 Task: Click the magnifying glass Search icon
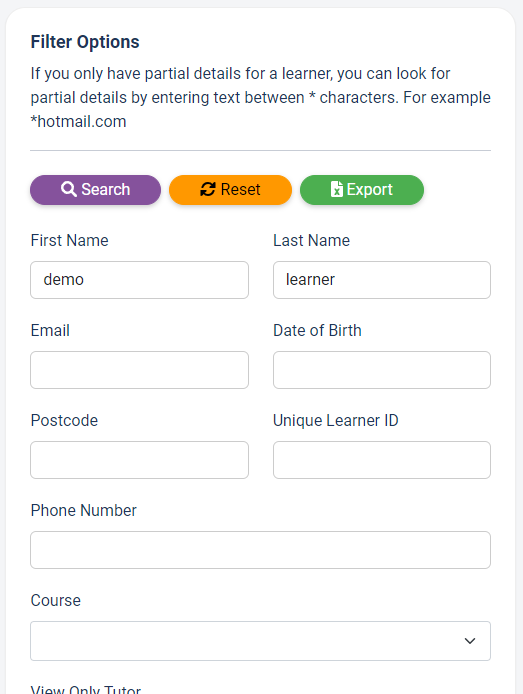pyautogui.click(x=69, y=189)
